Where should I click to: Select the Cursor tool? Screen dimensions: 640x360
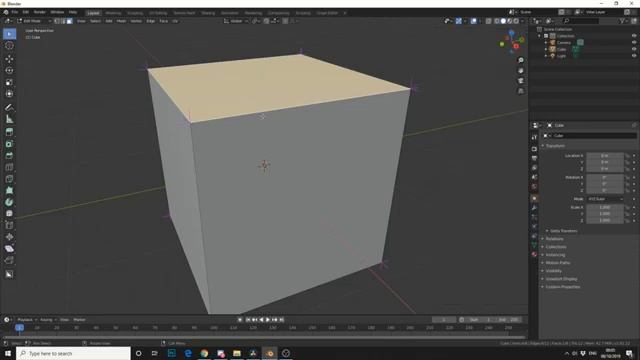pyautogui.click(x=9, y=46)
